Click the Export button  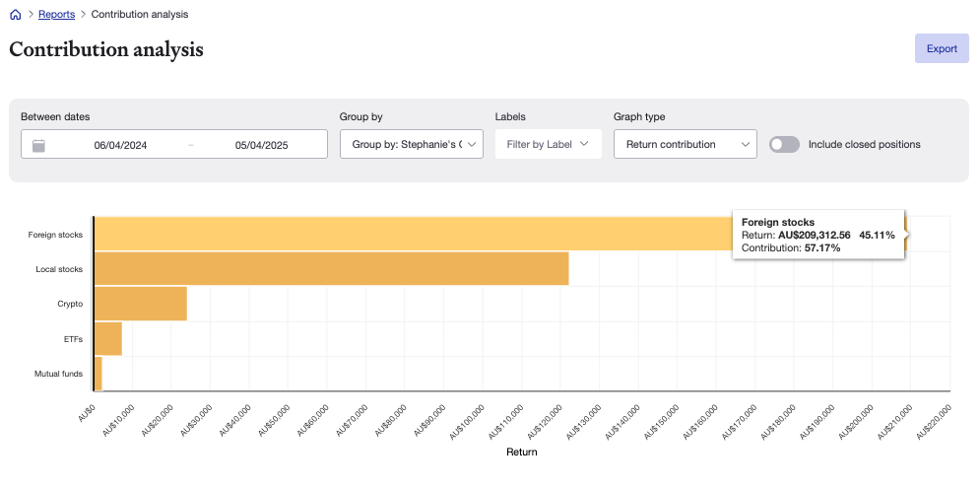942,48
